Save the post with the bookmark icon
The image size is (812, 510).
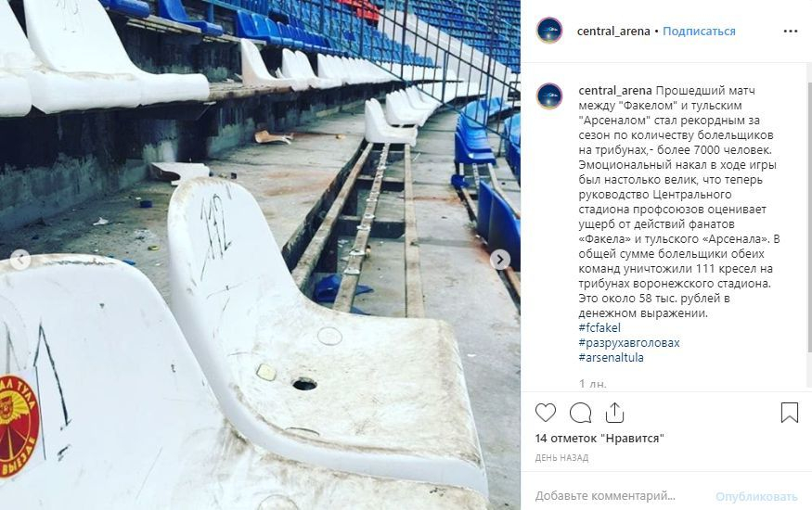click(789, 413)
